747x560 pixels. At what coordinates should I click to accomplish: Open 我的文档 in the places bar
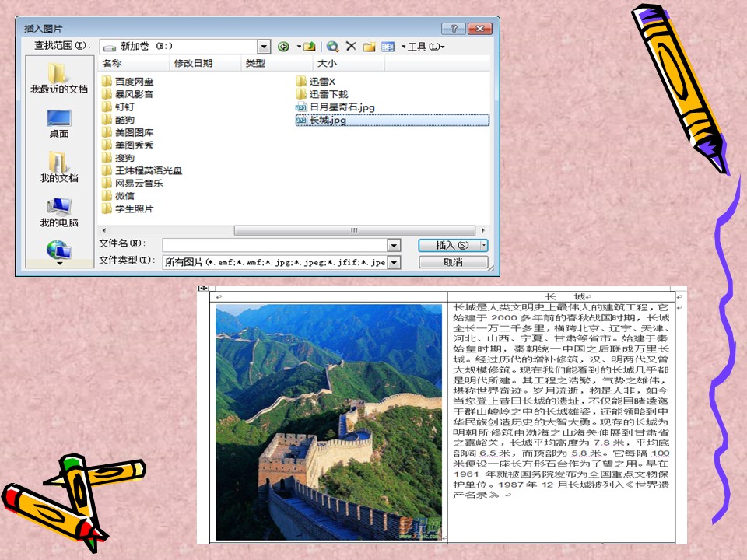(59, 167)
